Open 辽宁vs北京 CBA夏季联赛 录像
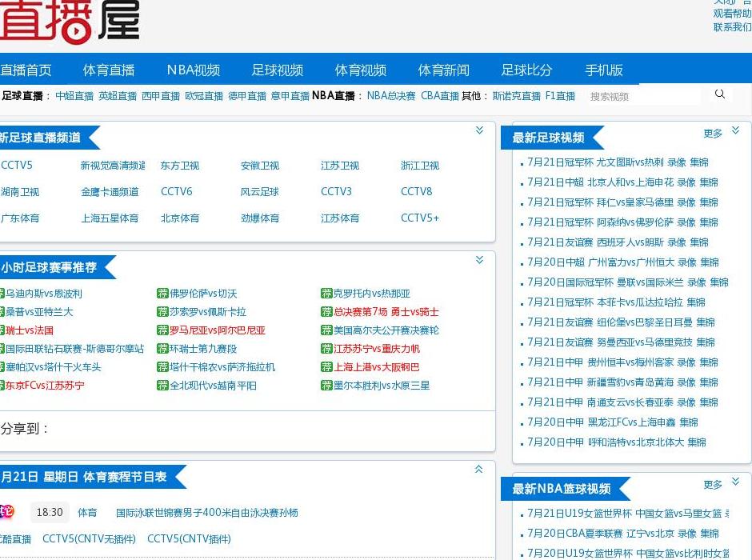752x560 pixels. pyautogui.click(x=686, y=534)
